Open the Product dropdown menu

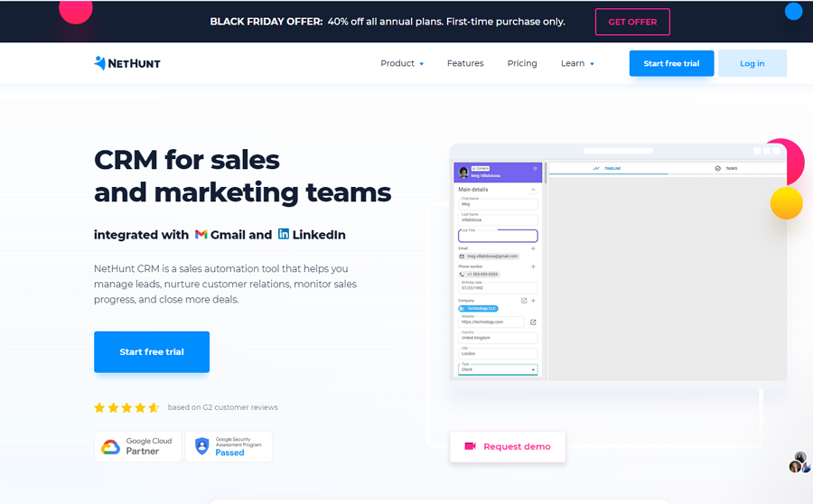(402, 63)
